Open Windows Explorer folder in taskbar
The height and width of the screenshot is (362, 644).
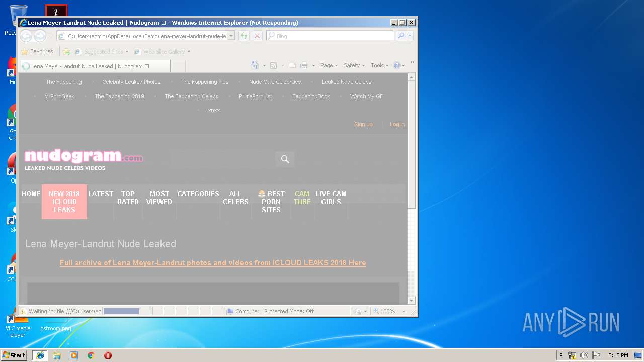tap(57, 355)
